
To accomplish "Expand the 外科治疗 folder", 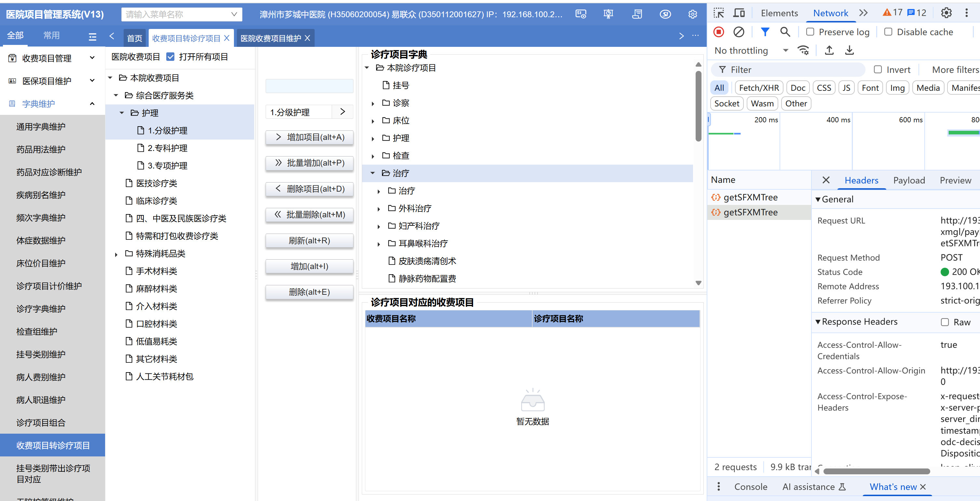I will click(378, 209).
